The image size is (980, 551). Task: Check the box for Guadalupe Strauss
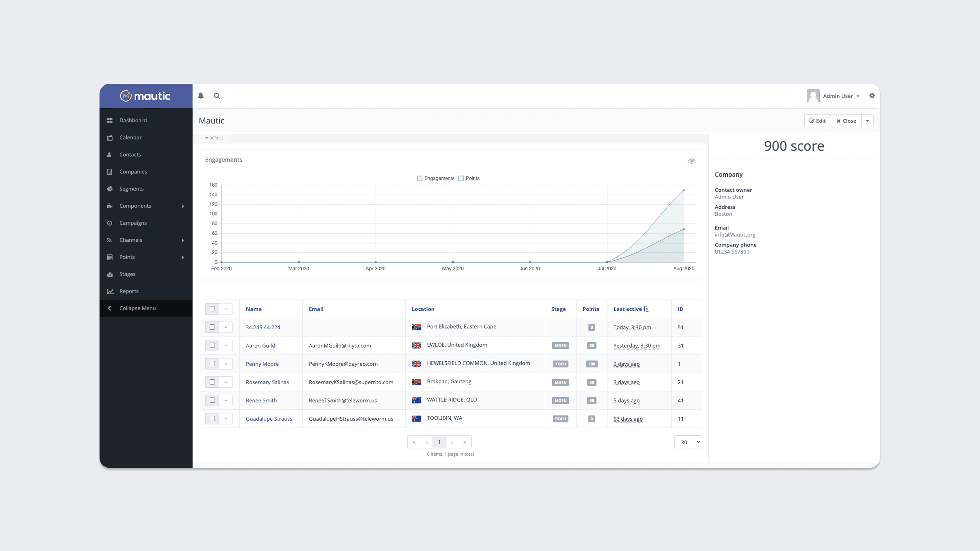(212, 418)
